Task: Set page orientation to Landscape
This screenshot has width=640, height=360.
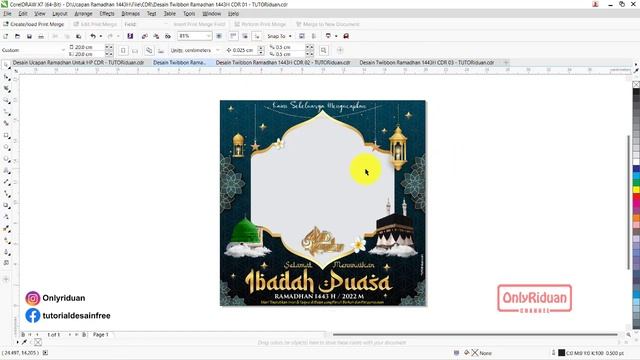Action: pos(135,51)
